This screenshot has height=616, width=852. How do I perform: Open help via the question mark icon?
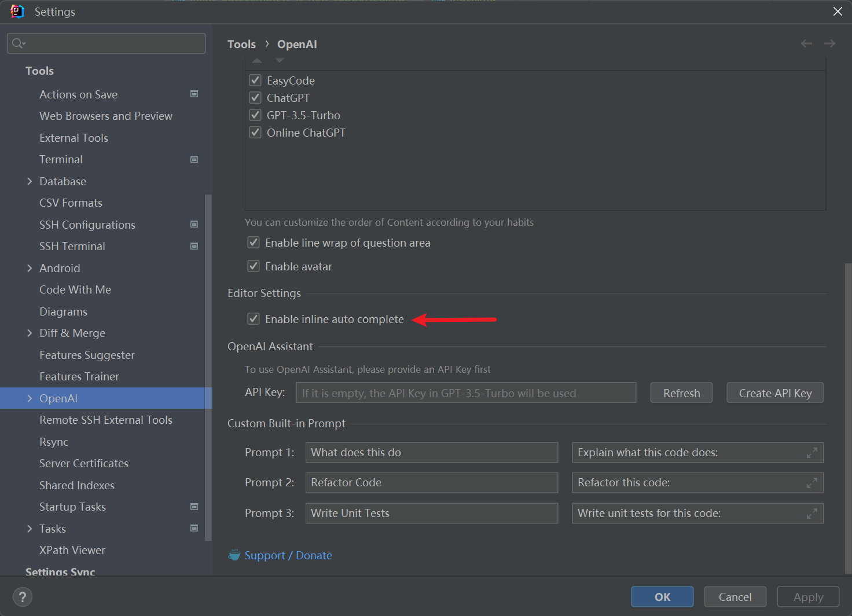pyautogui.click(x=22, y=596)
